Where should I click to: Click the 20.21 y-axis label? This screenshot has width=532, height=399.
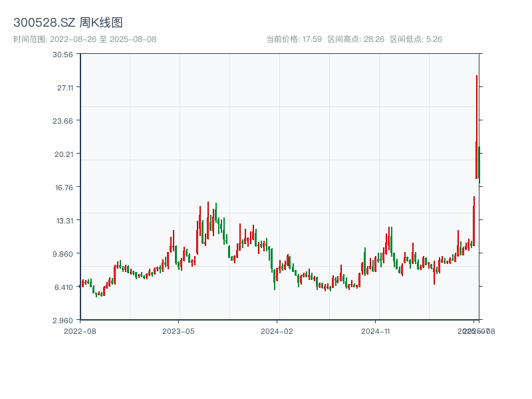click(x=63, y=154)
